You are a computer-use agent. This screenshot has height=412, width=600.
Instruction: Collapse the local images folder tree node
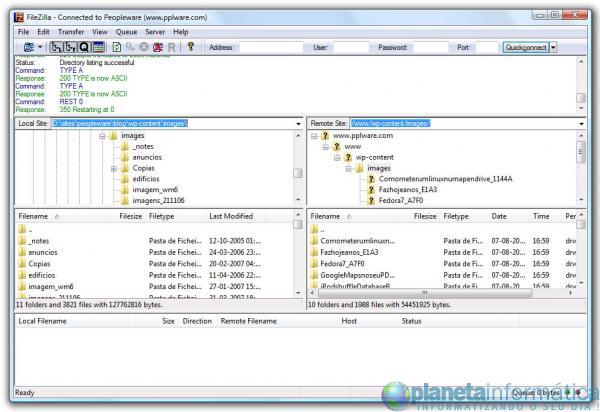(102, 136)
